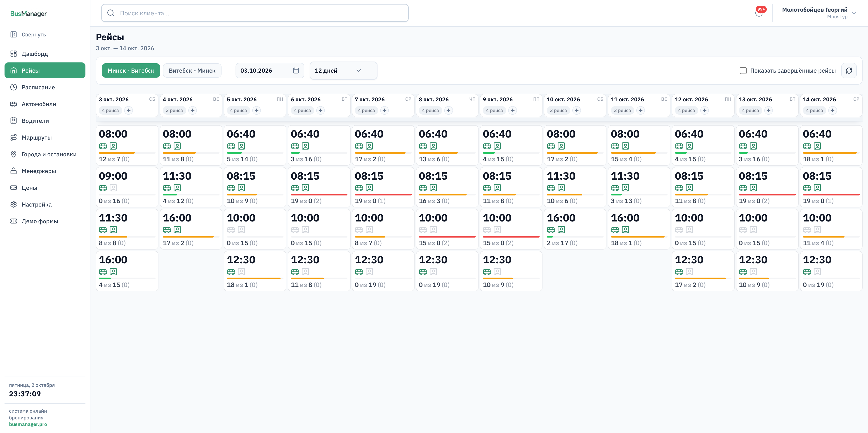The width and height of the screenshot is (868, 433).
Task: Enable Показать завершённые рейсы checkbox
Action: pos(743,71)
